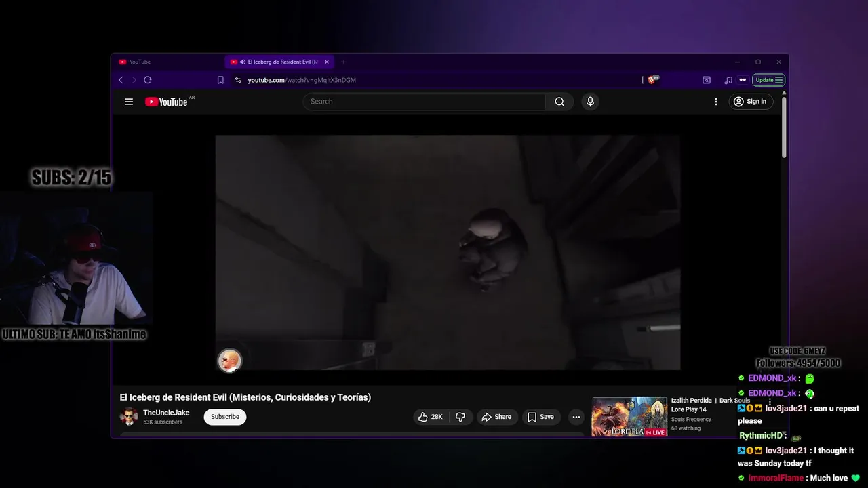The height and width of the screenshot is (488, 868).
Task: Go forward using the browser forward arrow
Action: 134,80
